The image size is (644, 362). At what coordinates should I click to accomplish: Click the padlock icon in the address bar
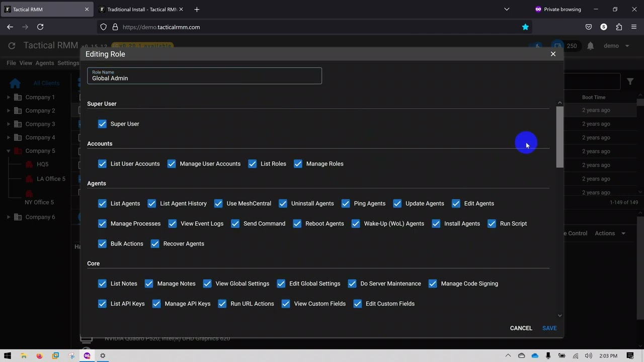click(x=115, y=27)
